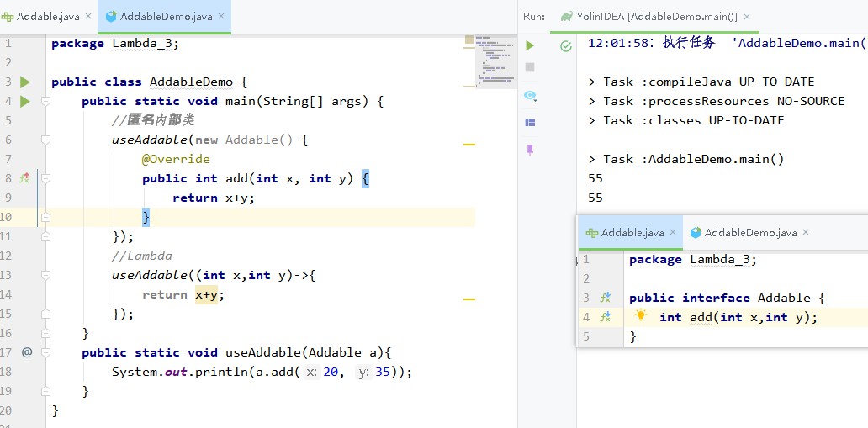Close the AddableDemo.java tab in main editor

pyautogui.click(x=221, y=17)
